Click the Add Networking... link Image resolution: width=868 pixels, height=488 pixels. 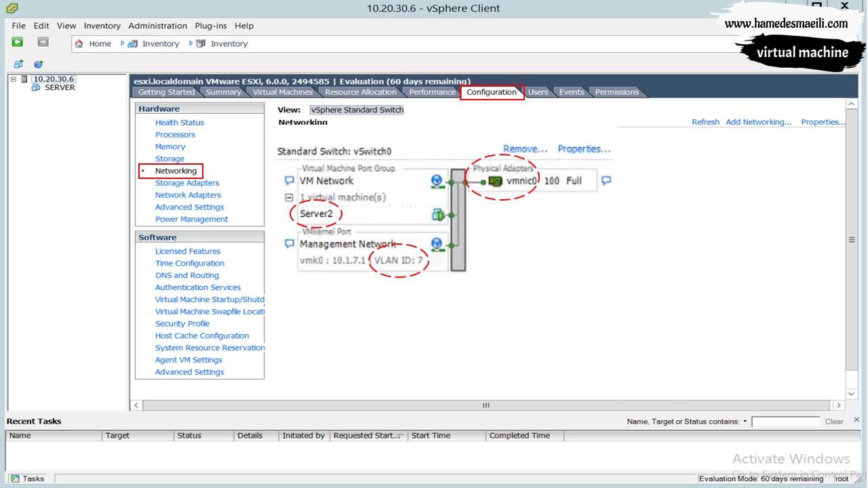[x=759, y=122]
